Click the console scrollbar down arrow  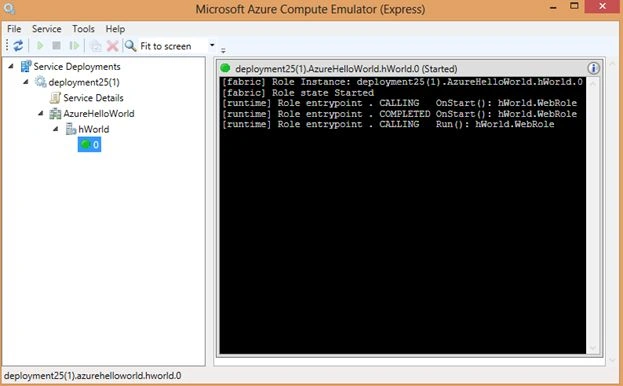coord(593,348)
